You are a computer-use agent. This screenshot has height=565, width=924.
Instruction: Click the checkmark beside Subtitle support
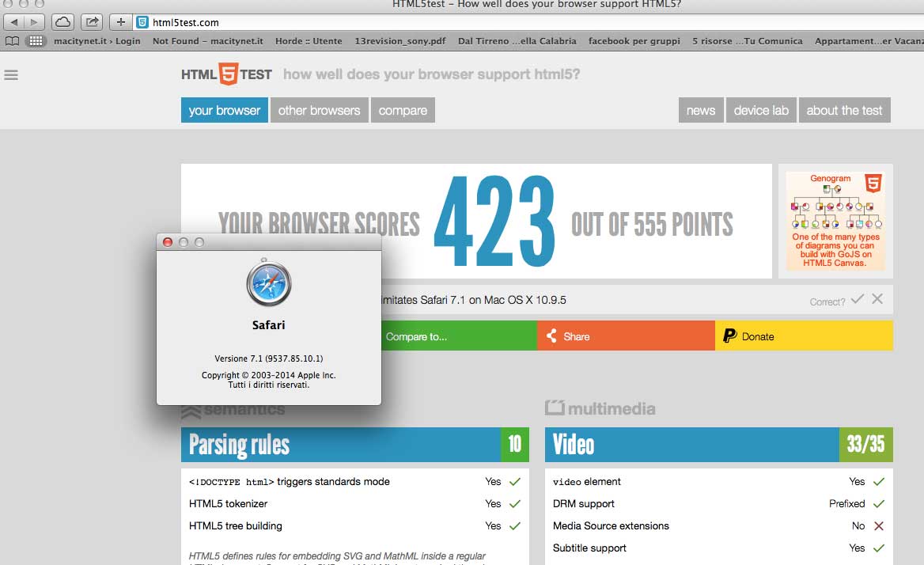click(x=879, y=548)
